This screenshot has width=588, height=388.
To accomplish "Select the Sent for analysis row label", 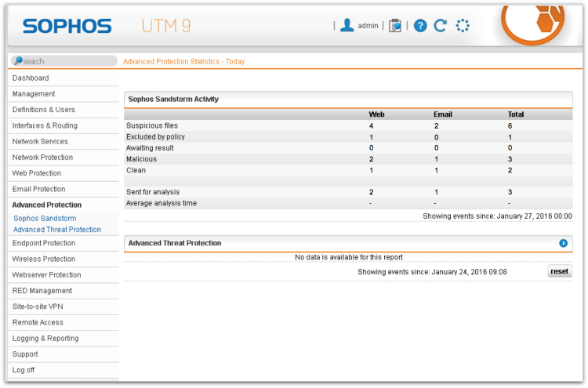I will click(x=153, y=192).
